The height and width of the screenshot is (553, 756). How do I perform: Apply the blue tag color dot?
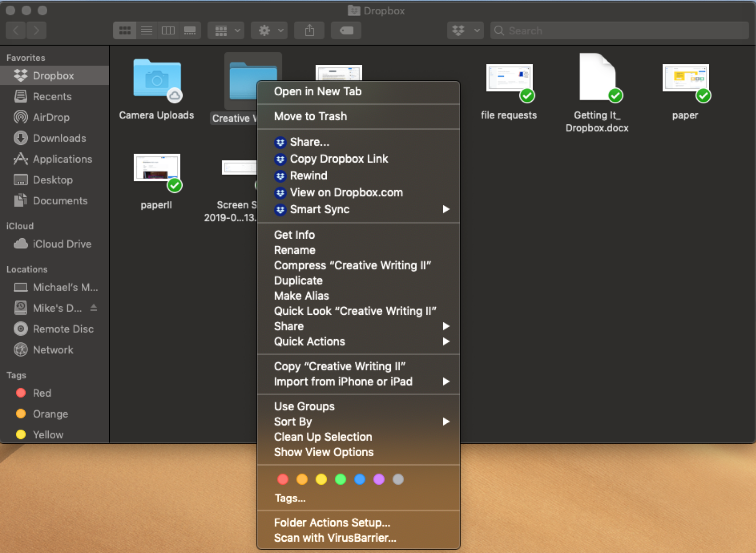click(360, 479)
